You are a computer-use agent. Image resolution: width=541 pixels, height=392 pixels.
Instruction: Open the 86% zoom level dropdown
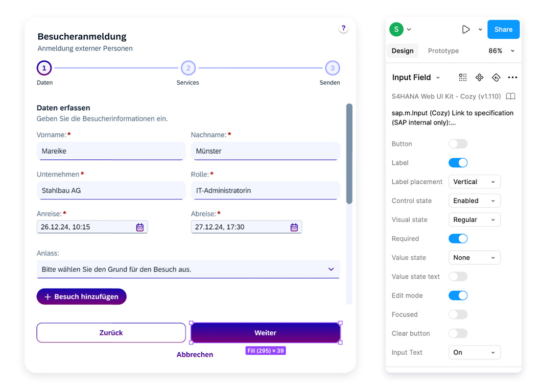click(501, 51)
